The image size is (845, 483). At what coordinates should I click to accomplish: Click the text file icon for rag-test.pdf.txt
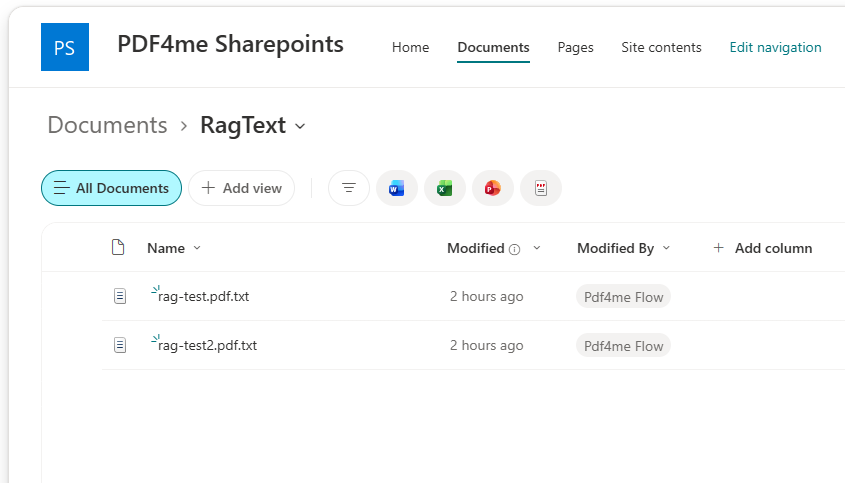coord(120,296)
